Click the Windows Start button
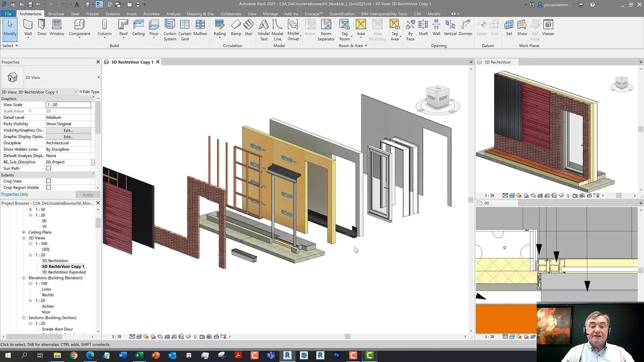644x362 pixels. (x=8, y=355)
